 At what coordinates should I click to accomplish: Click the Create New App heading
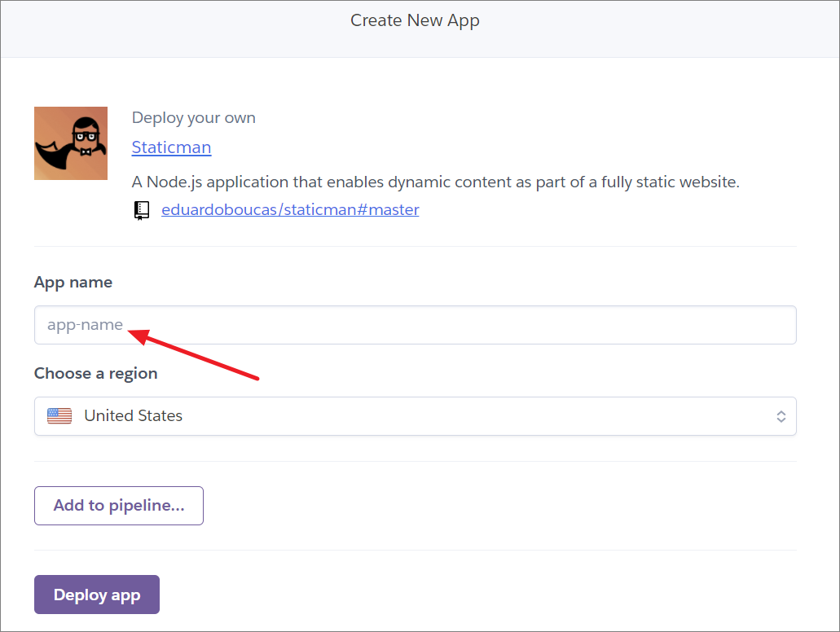coord(415,20)
